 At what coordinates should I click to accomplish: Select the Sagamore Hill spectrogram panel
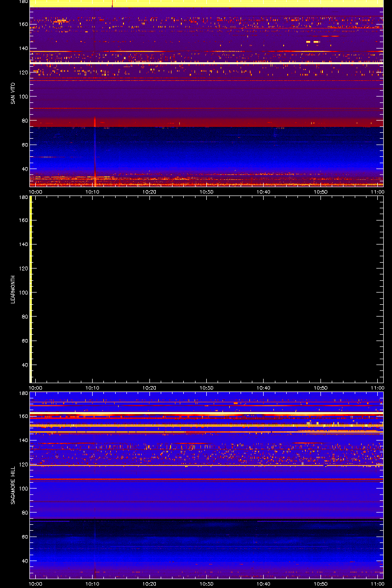[x=206, y=485]
